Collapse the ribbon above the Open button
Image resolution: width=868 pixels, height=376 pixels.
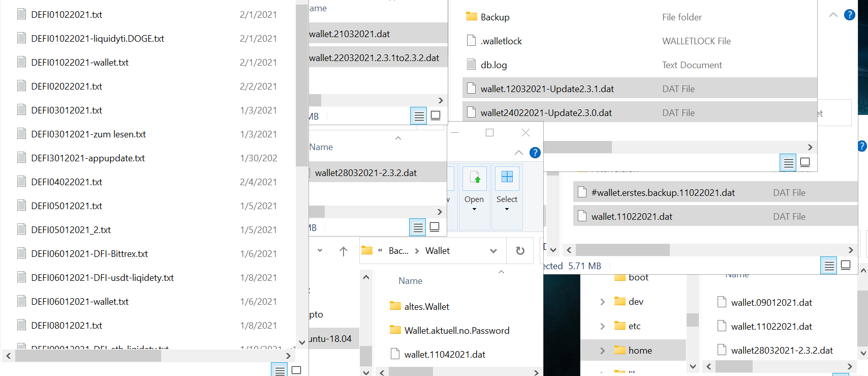[x=519, y=153]
